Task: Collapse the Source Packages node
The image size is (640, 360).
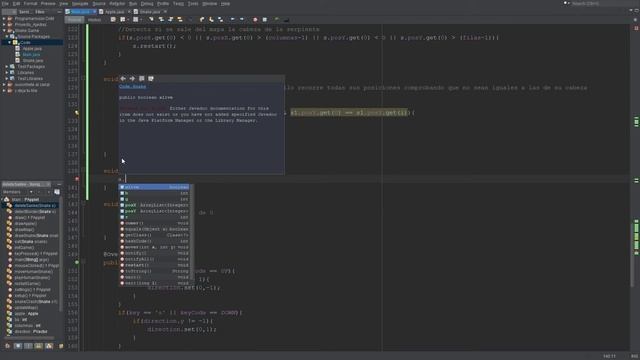Action: [7, 36]
